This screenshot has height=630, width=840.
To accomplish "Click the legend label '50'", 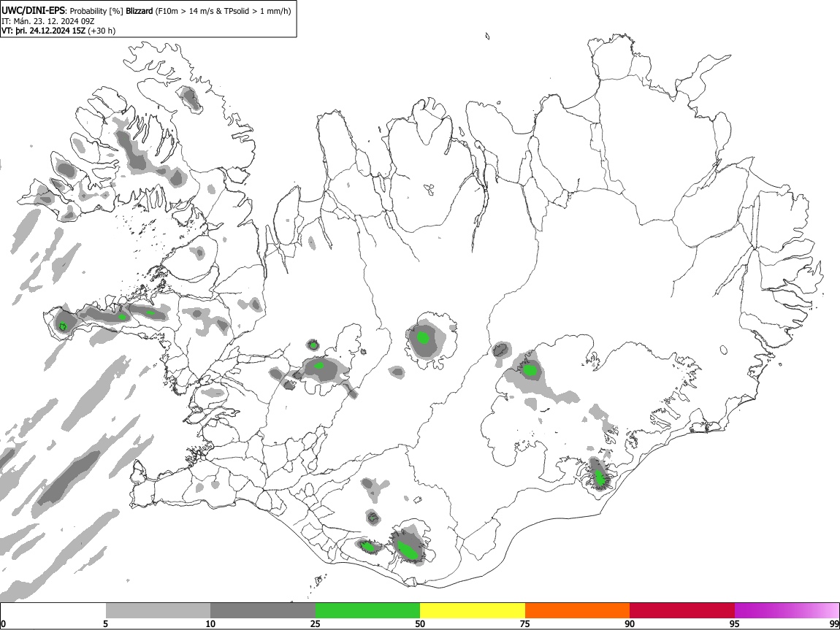I will click(420, 623).
